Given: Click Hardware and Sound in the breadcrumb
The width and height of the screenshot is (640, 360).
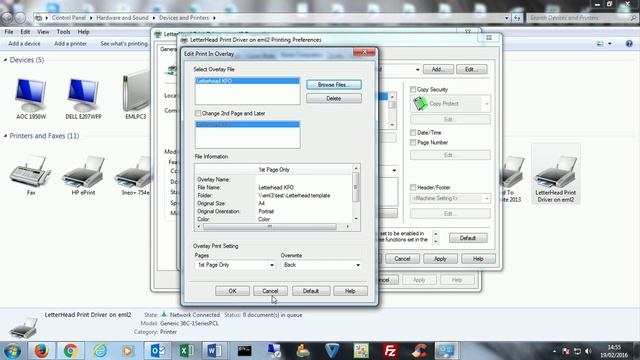Looking at the screenshot, I should coord(122,18).
